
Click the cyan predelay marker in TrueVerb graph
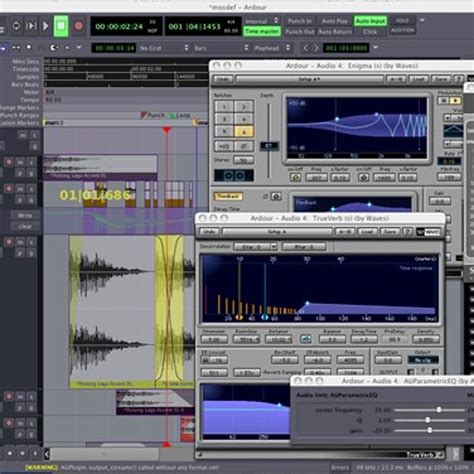pyautogui.click(x=265, y=317)
